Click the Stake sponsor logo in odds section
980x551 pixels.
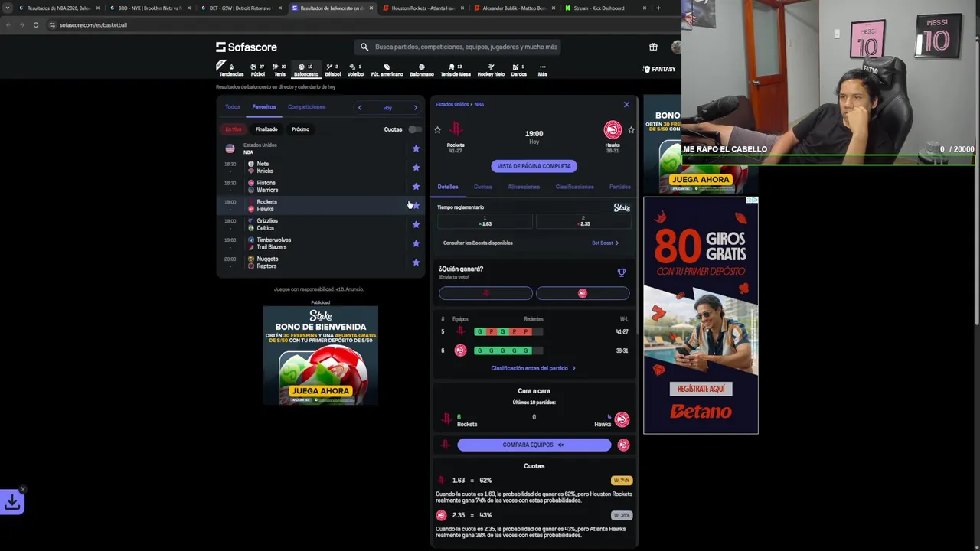click(x=622, y=207)
